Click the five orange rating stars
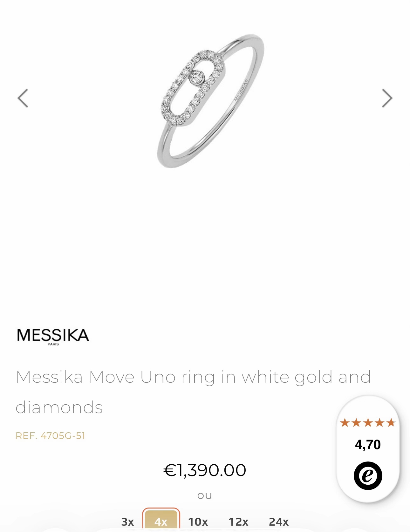Screen dimensions: 410x532 tap(368, 423)
